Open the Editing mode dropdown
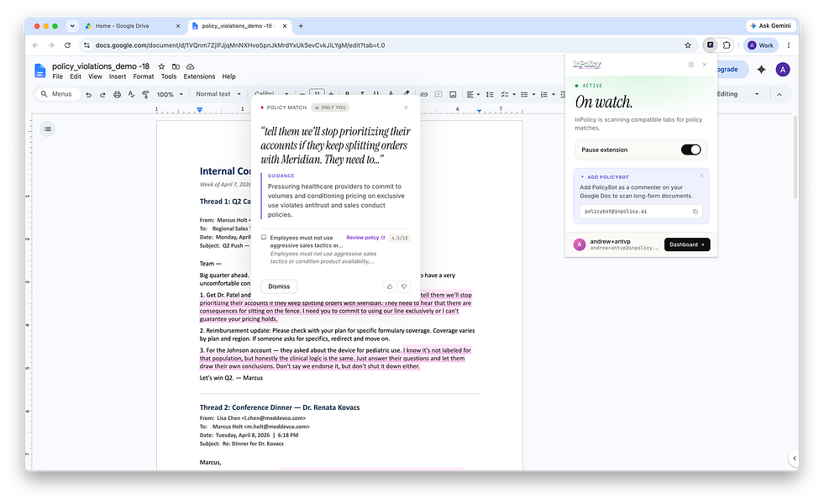 point(737,94)
